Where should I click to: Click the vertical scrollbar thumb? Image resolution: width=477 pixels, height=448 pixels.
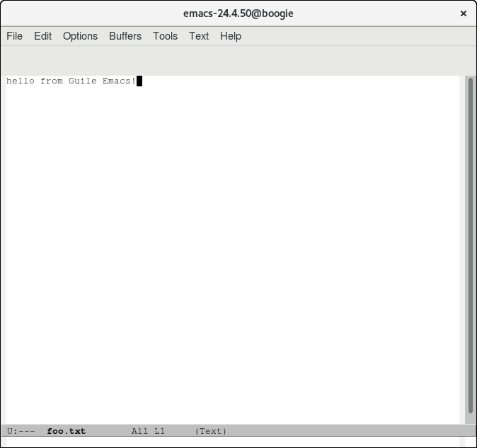[471, 244]
